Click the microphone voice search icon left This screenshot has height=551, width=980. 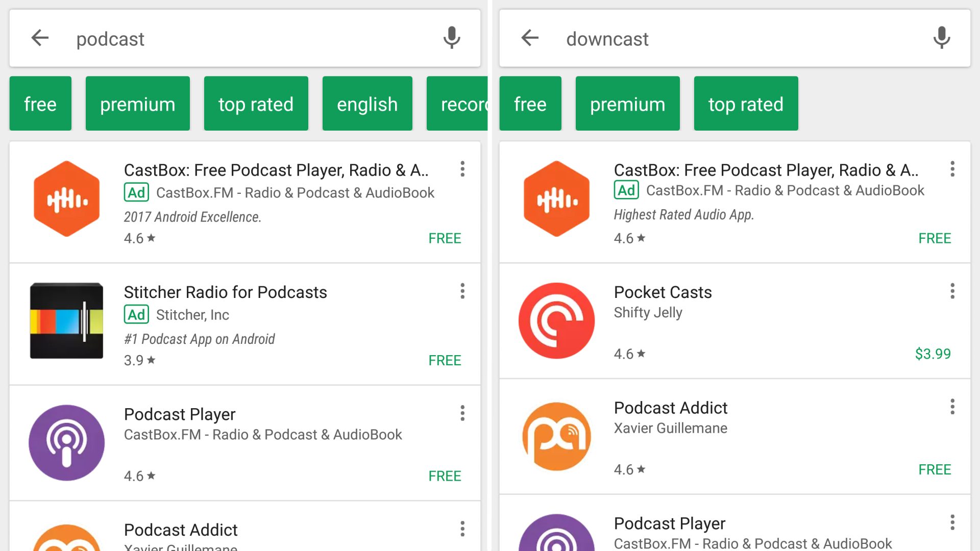coord(452,38)
